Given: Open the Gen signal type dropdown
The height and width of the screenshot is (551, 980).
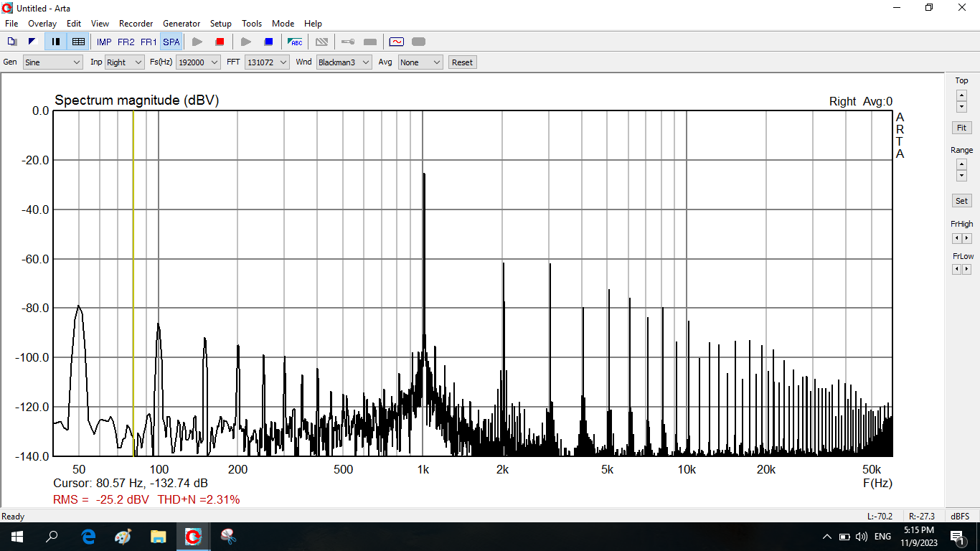Looking at the screenshot, I should coord(53,62).
